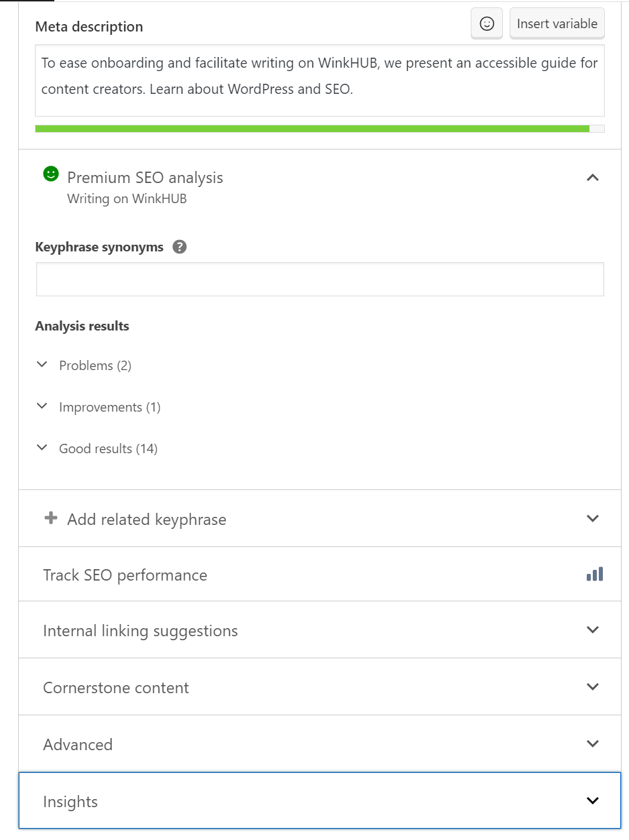
Task: Click the Premium SEO analysis heading
Action: (145, 178)
